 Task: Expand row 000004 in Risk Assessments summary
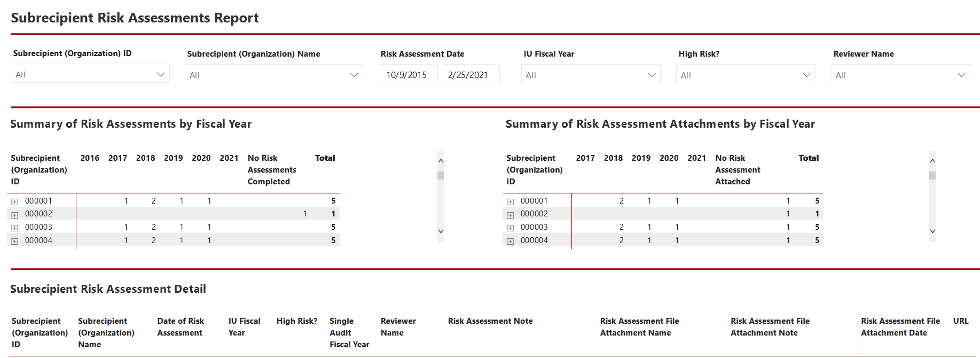pos(15,241)
